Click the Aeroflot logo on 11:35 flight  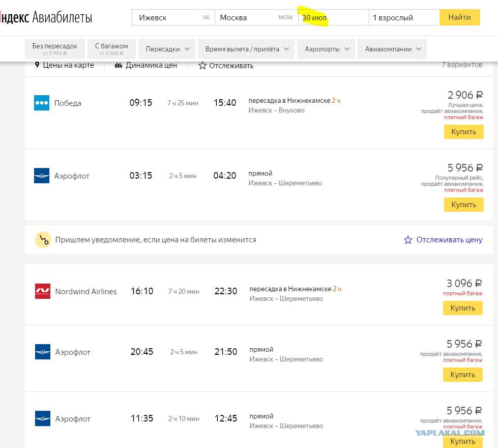pyautogui.click(x=43, y=418)
